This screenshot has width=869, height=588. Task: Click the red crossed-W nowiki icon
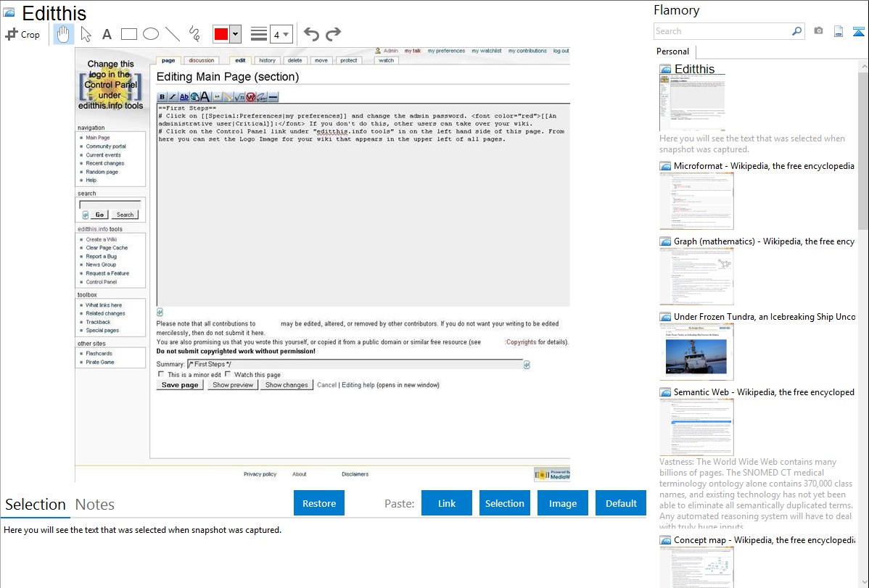pos(250,97)
